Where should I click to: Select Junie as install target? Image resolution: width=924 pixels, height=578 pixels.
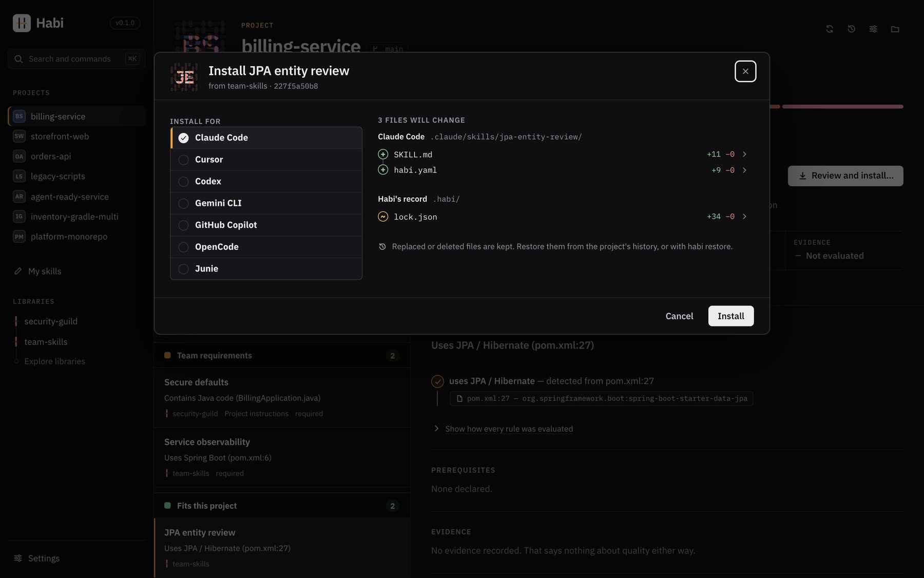[x=266, y=268]
